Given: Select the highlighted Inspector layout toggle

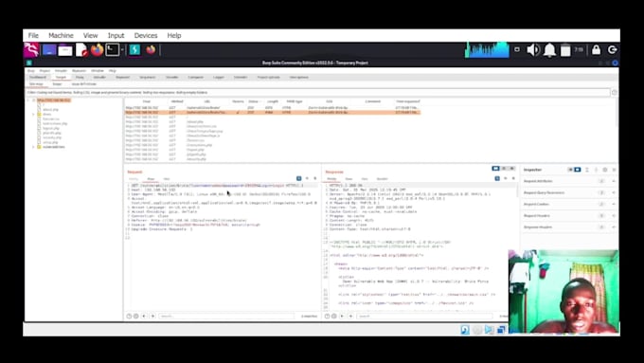Looking at the screenshot, I should pyautogui.click(x=578, y=170).
